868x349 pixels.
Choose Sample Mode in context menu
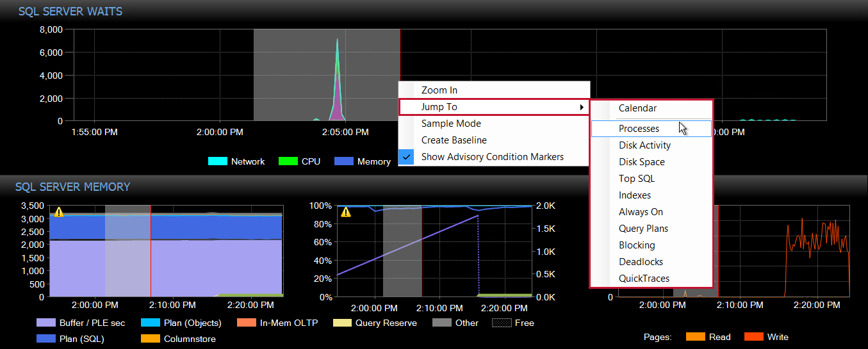(x=493, y=124)
